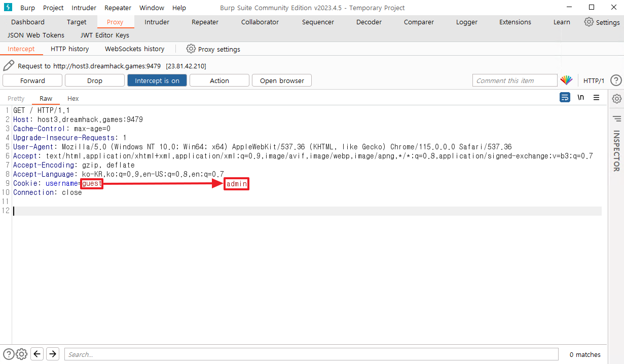Click the Host header line
The image size is (624, 364).
[78, 119]
